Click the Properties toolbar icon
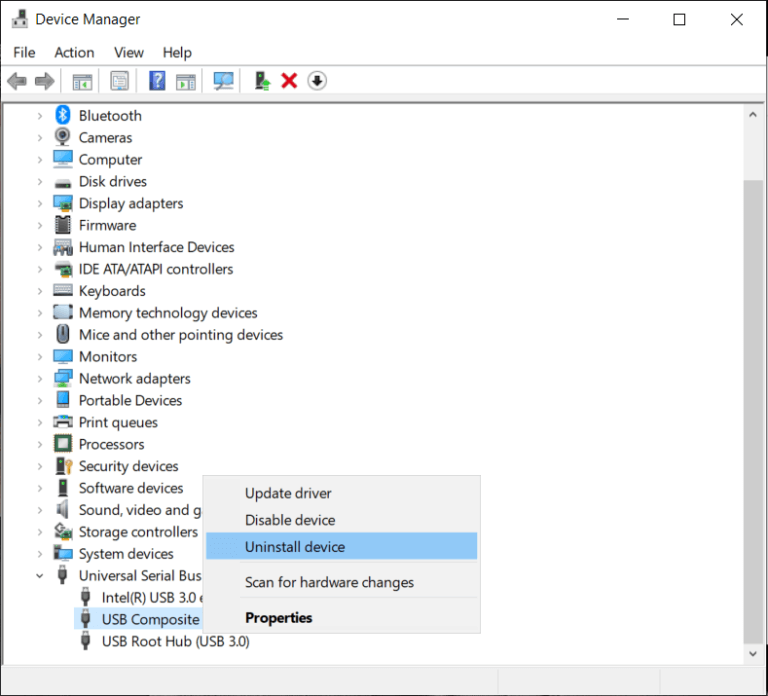The height and width of the screenshot is (696, 768). point(120,81)
